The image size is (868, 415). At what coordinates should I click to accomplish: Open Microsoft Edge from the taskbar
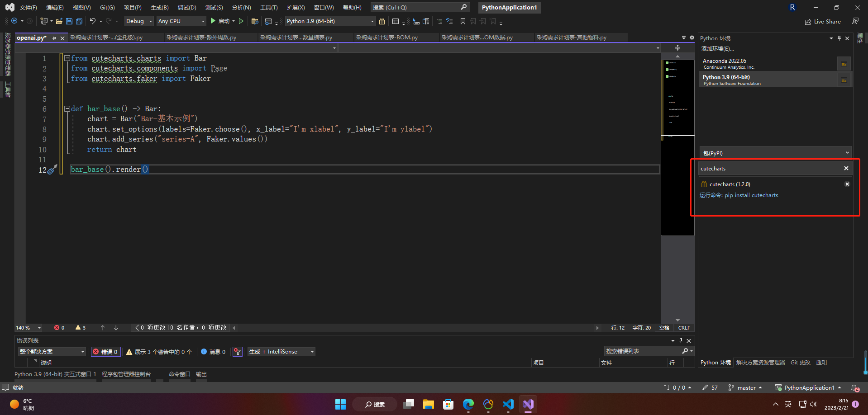[468, 404]
